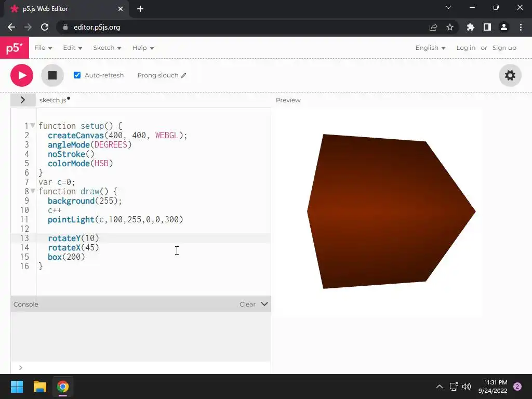Open the Help menu
The image size is (532, 399).
143,48
